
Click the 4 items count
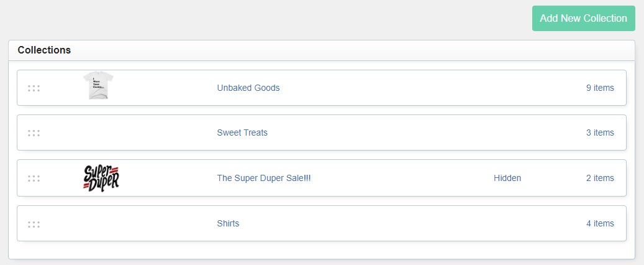(x=600, y=223)
